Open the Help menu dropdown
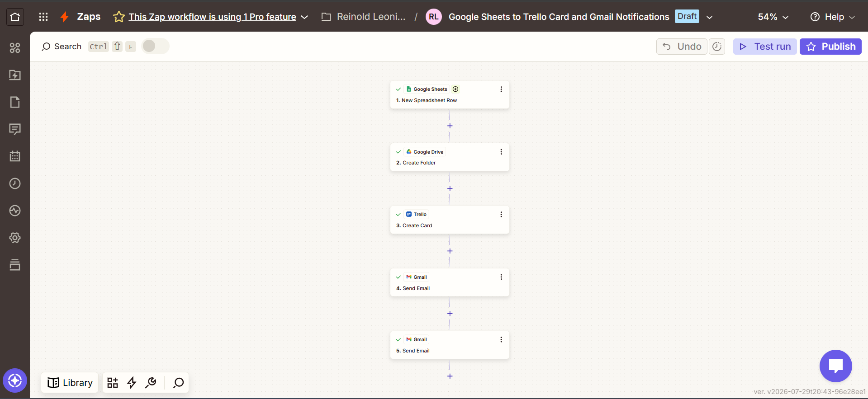Screen dimensions: 868x399 pyautogui.click(x=833, y=17)
